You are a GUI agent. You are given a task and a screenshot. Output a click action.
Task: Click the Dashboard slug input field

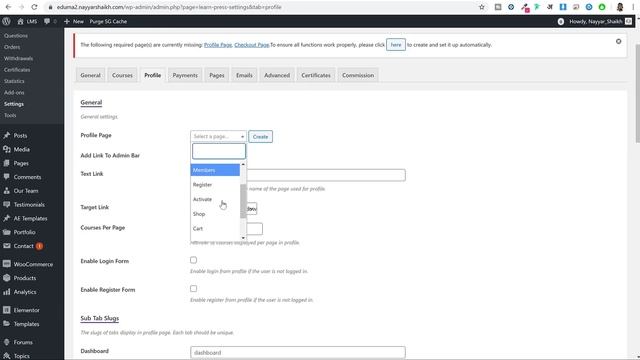298,352
